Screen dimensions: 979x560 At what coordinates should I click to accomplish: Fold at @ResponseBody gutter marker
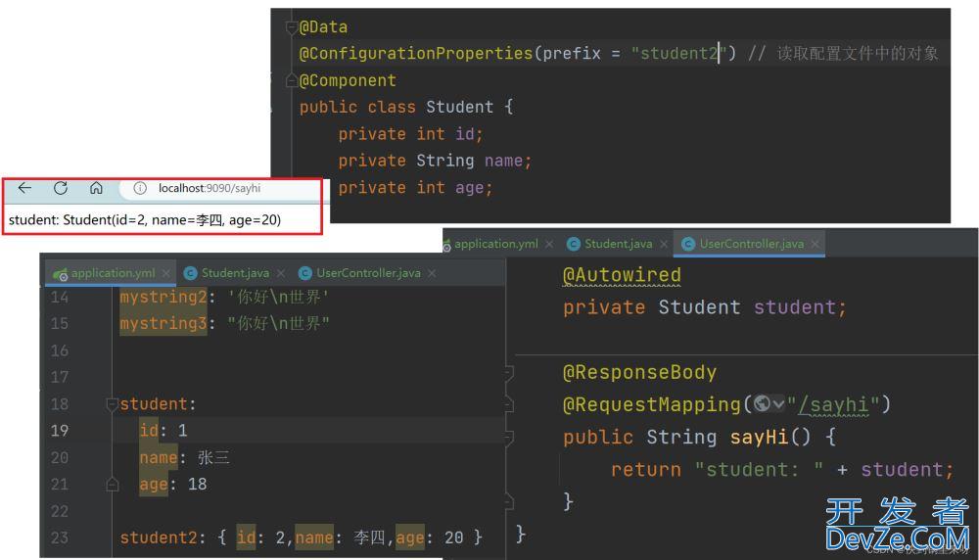pyautogui.click(x=509, y=373)
